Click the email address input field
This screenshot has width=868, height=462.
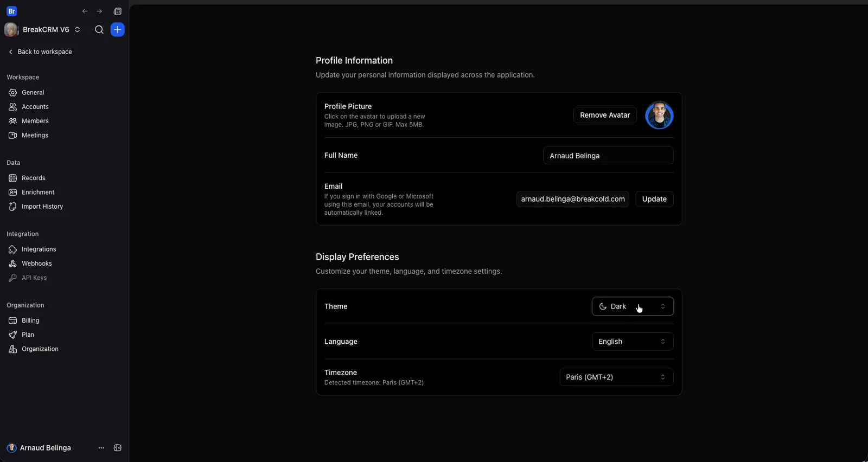click(x=573, y=199)
